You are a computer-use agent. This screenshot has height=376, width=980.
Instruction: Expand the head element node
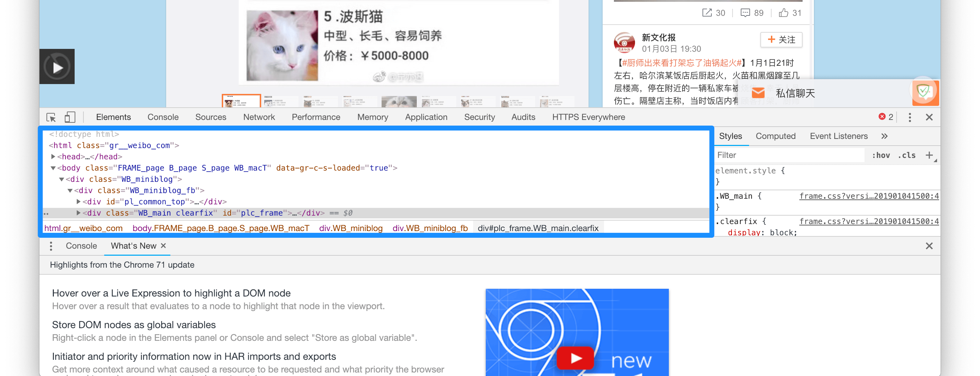pyautogui.click(x=53, y=157)
